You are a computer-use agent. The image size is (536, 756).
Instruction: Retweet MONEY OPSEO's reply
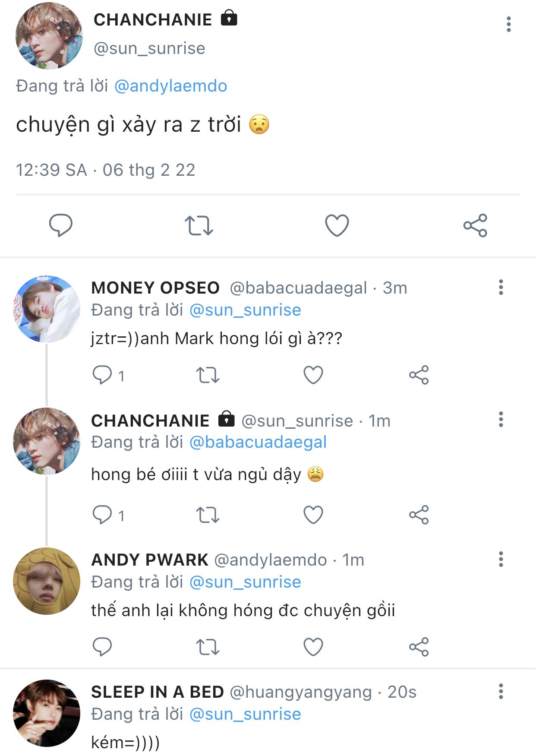[208, 375]
